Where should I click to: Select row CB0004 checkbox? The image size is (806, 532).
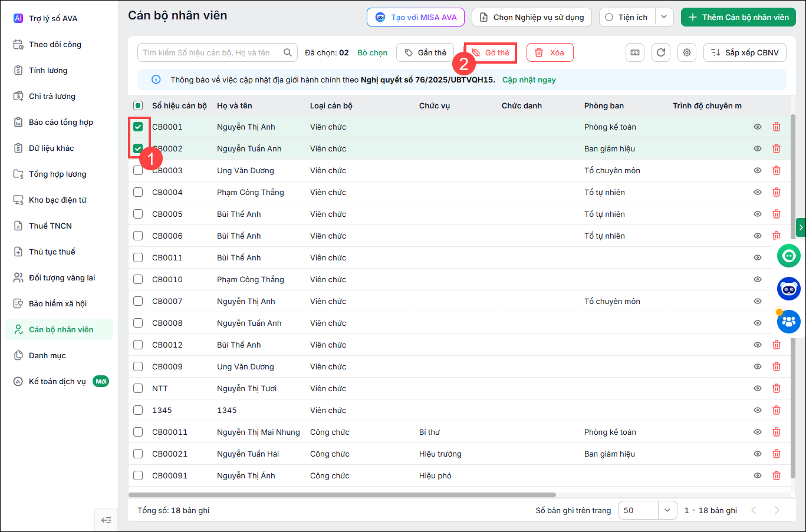point(138,192)
